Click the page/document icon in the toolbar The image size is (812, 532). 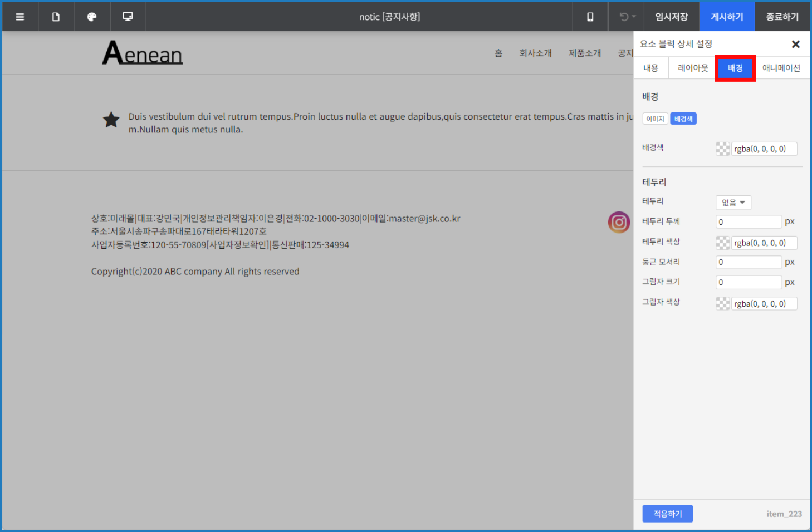click(56, 16)
